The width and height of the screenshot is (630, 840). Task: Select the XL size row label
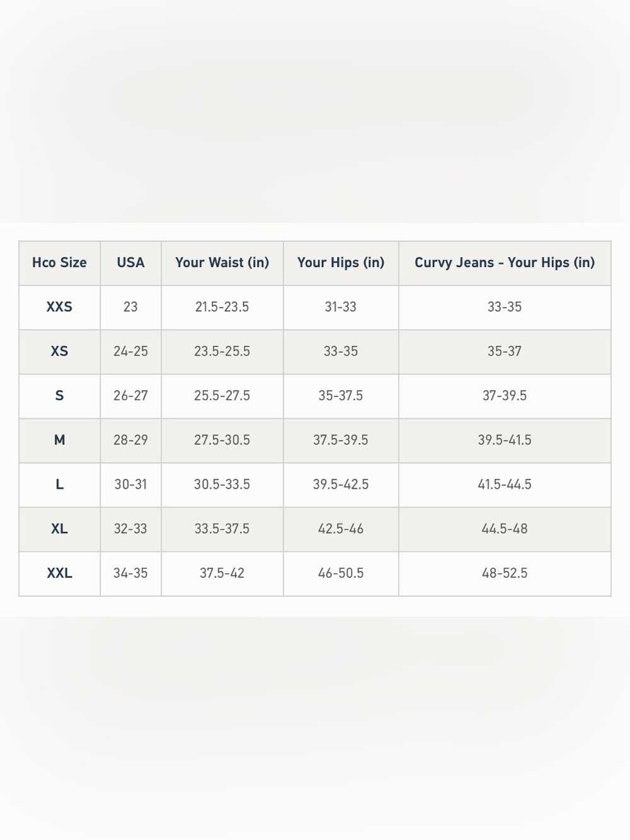point(59,529)
